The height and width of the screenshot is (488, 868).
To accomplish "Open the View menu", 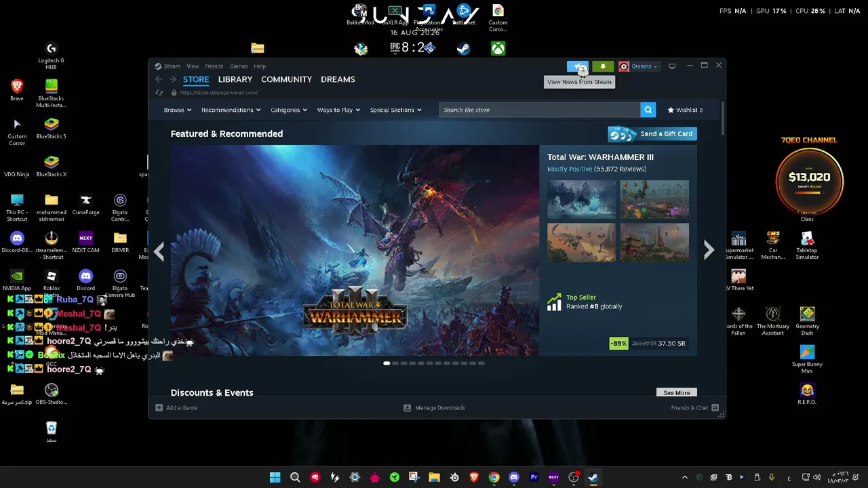I will pos(193,66).
